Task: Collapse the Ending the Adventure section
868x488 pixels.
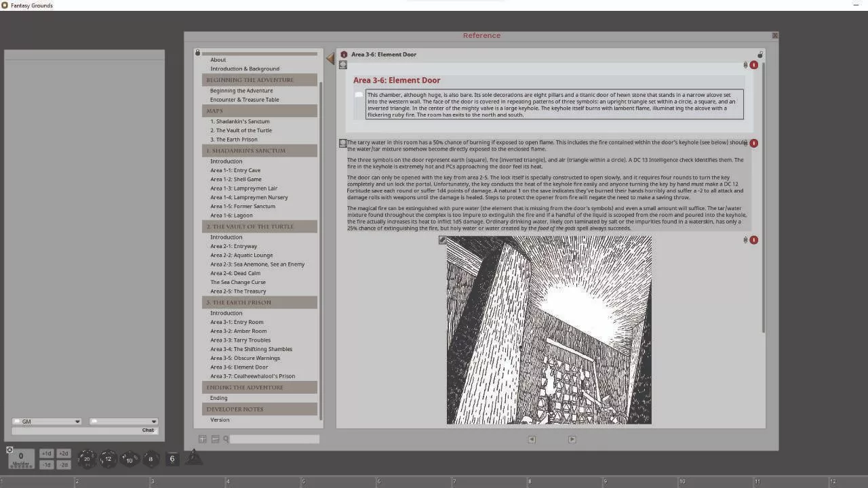Action: (260, 387)
